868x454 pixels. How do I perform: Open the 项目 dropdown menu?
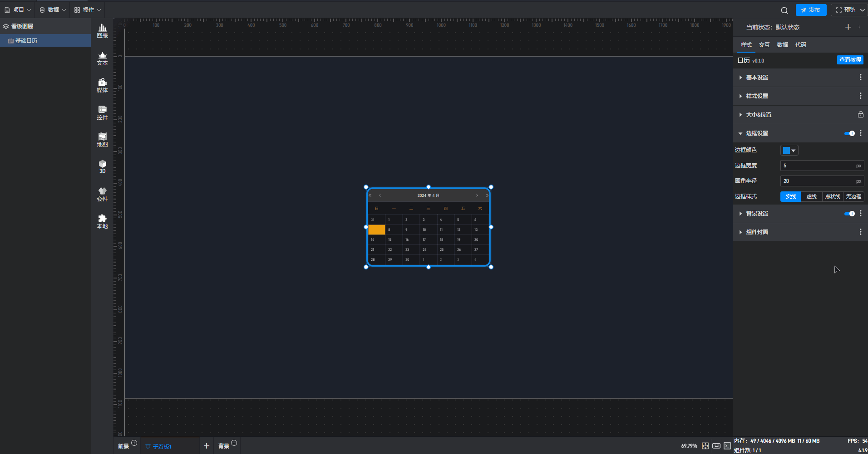(18, 10)
